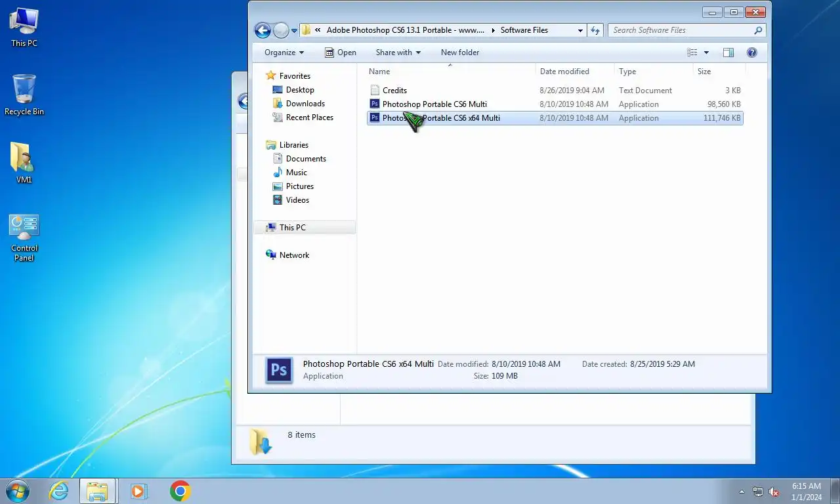The height and width of the screenshot is (504, 840).
Task: Click the breadcrumb overflow chevron in address bar
Action: [318, 30]
